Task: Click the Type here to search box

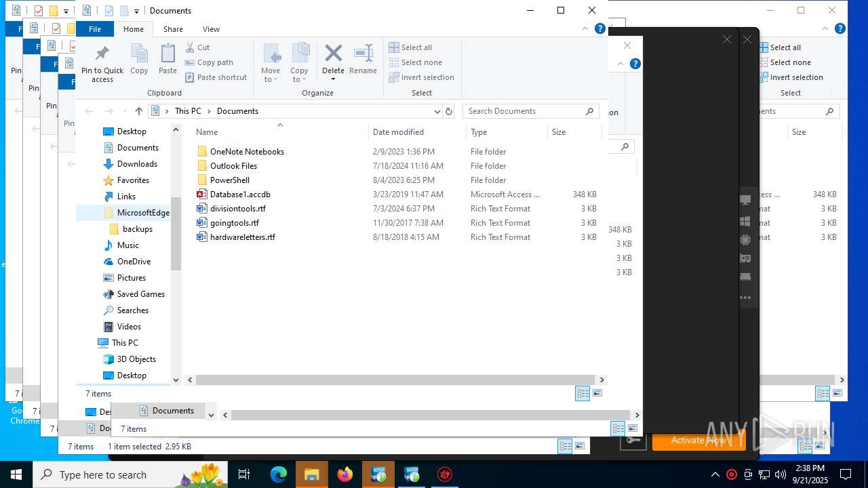Action: [x=130, y=474]
